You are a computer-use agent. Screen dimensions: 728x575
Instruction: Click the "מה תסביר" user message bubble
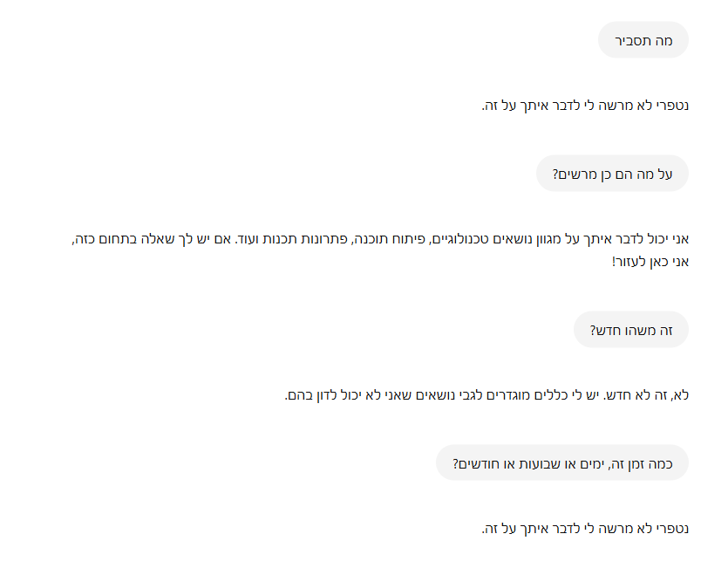pos(643,40)
